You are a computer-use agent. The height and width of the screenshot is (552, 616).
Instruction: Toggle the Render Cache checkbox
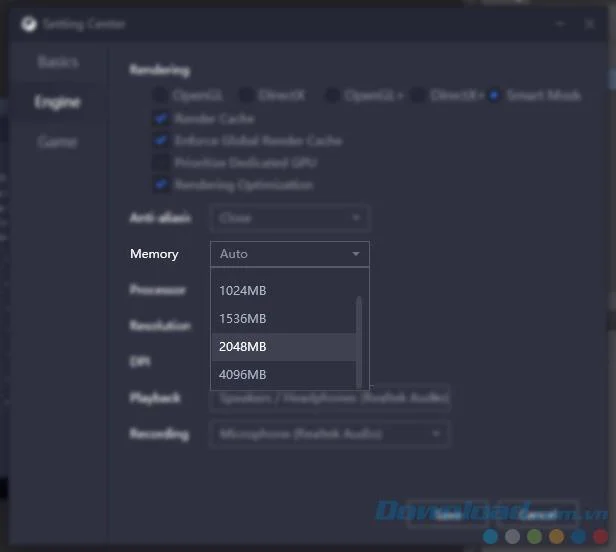pyautogui.click(x=161, y=118)
